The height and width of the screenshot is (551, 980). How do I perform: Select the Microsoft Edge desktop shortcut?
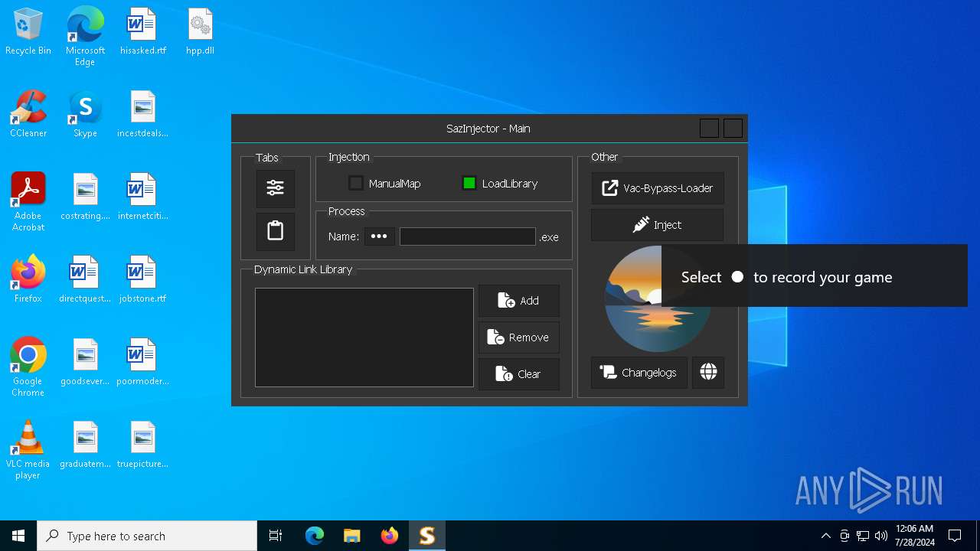coord(85,36)
